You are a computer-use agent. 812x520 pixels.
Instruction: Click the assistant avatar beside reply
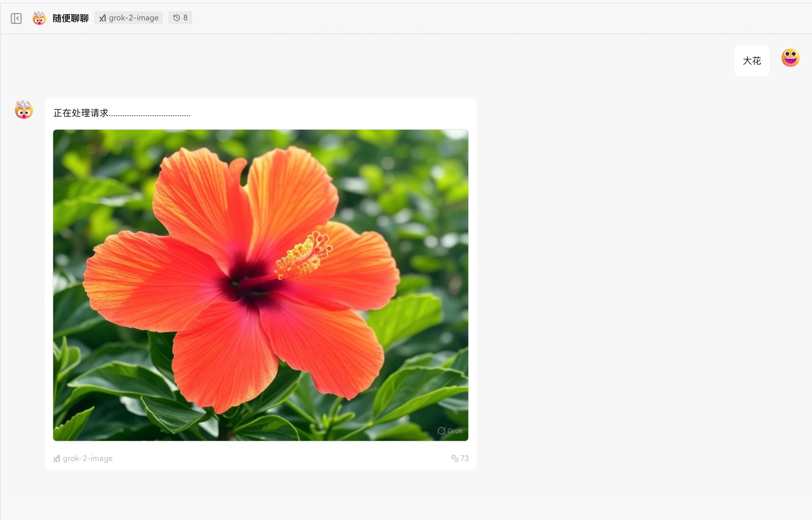[24, 110]
